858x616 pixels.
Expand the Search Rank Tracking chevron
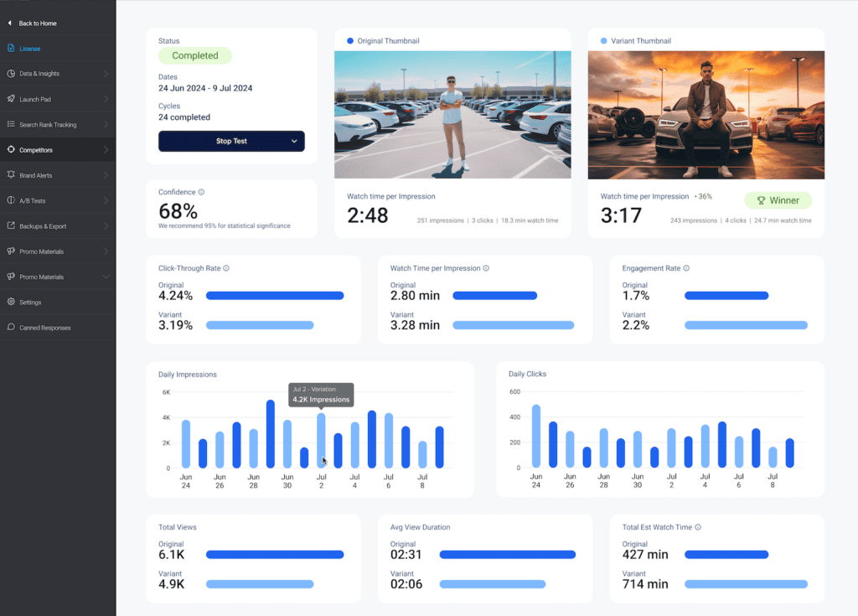pos(106,125)
